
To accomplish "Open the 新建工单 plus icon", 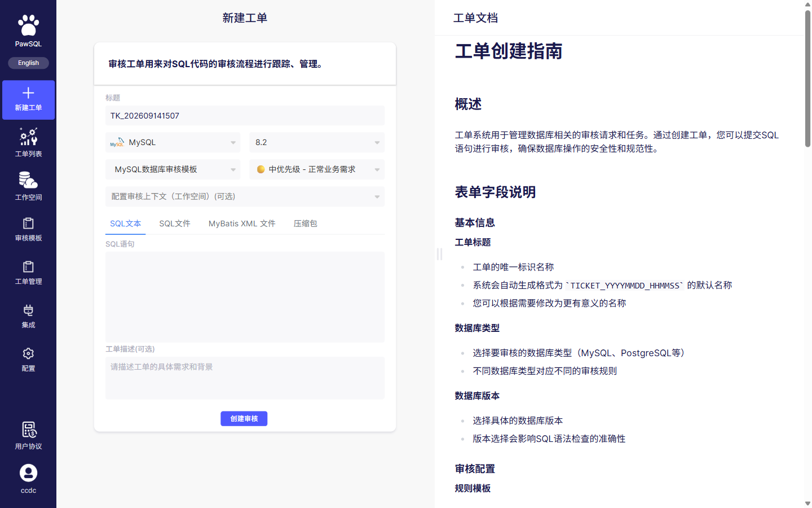I will pyautogui.click(x=28, y=93).
